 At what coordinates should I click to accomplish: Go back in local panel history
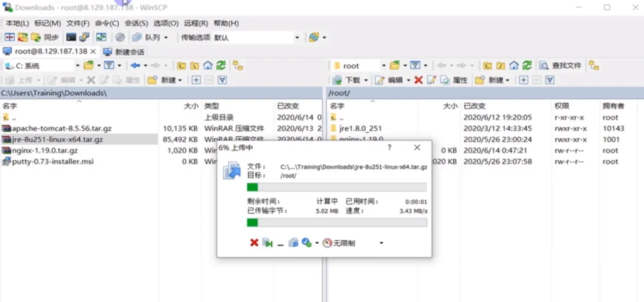click(135, 66)
